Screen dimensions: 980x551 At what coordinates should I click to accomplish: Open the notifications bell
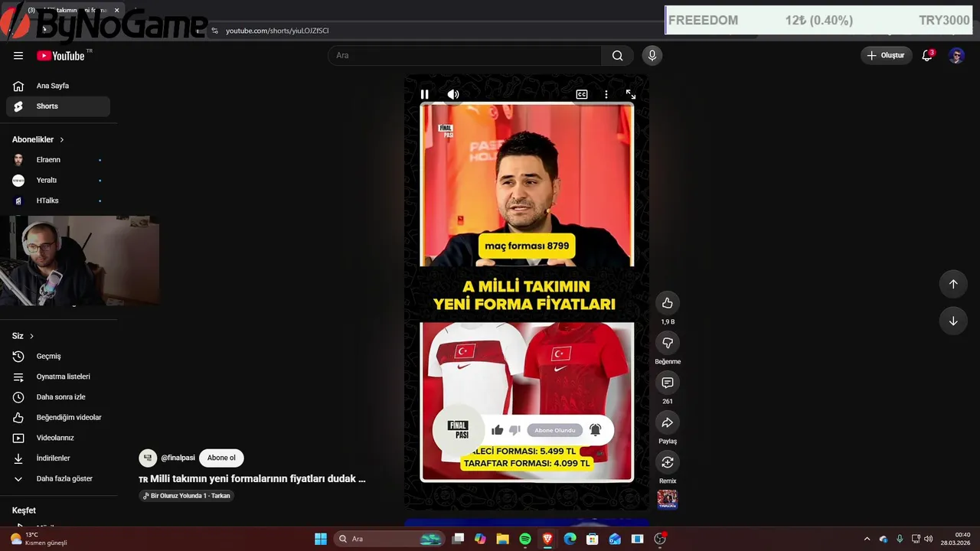coord(927,55)
